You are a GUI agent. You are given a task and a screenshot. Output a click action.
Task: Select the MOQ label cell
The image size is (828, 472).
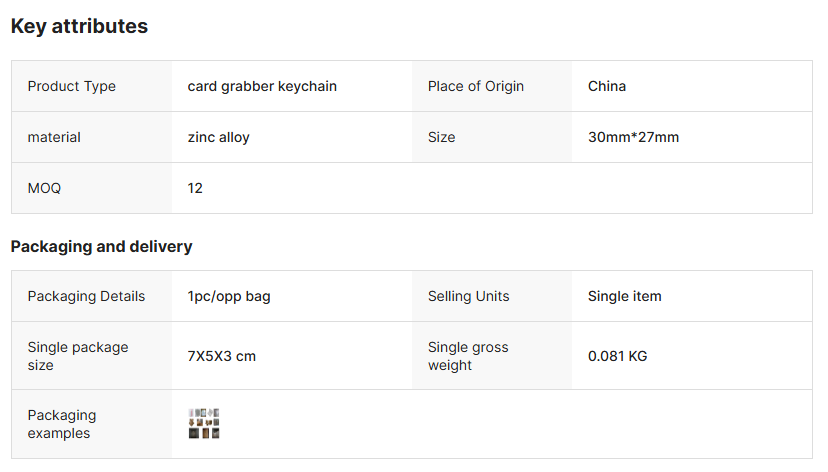(x=44, y=188)
